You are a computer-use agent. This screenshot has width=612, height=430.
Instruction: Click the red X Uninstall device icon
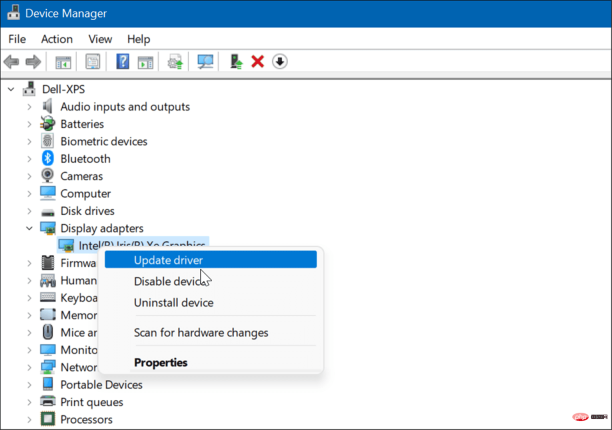point(258,62)
